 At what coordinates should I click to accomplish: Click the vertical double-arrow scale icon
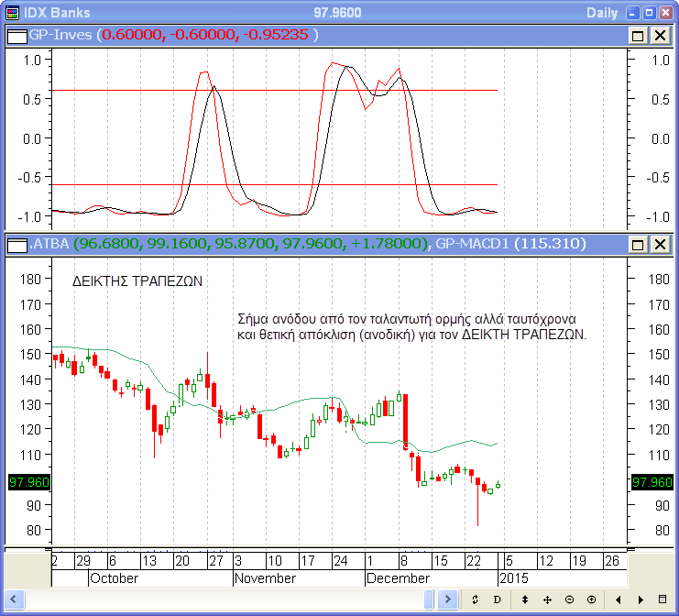[525, 599]
